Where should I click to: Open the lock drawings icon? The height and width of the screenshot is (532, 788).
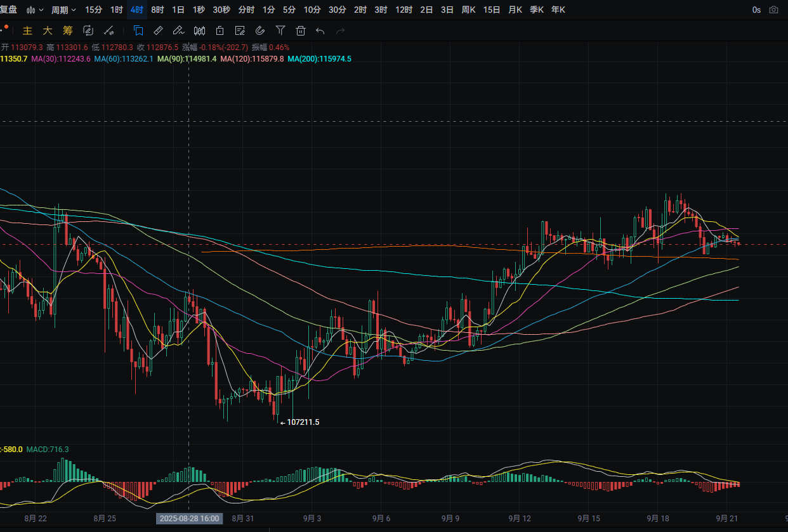220,30
